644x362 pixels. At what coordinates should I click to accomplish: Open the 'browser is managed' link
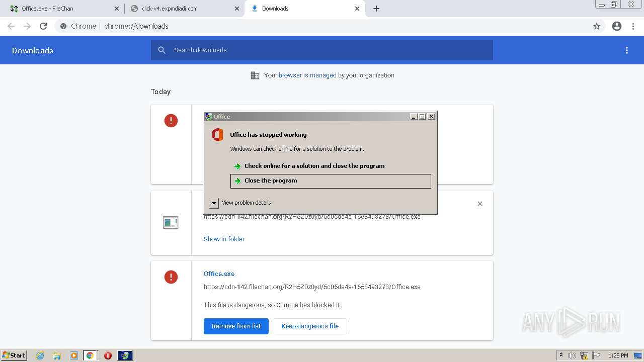coord(307,75)
